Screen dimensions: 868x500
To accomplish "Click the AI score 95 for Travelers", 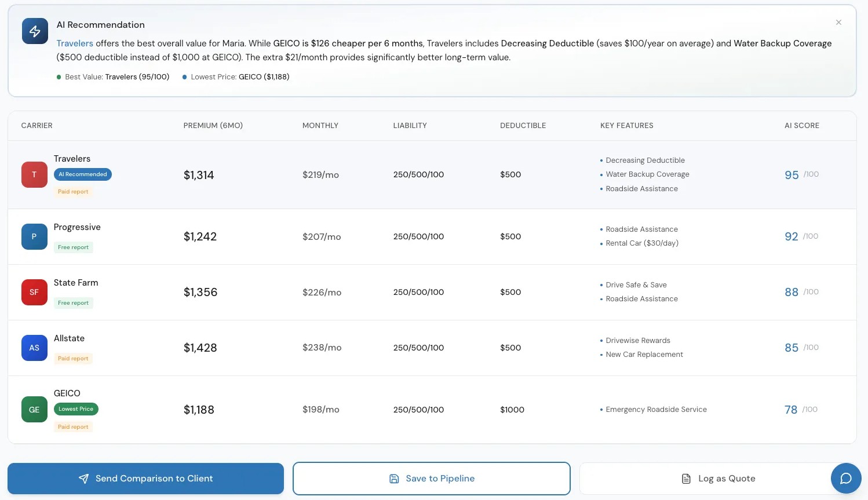I will (792, 175).
